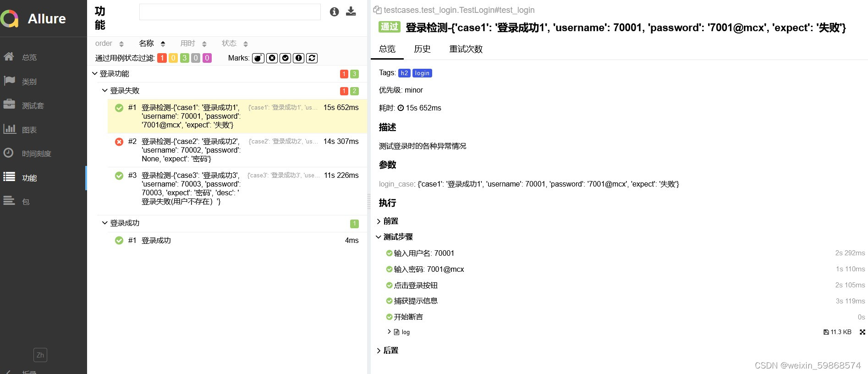
Task: Click the info icon next to search box
Action: tap(335, 12)
